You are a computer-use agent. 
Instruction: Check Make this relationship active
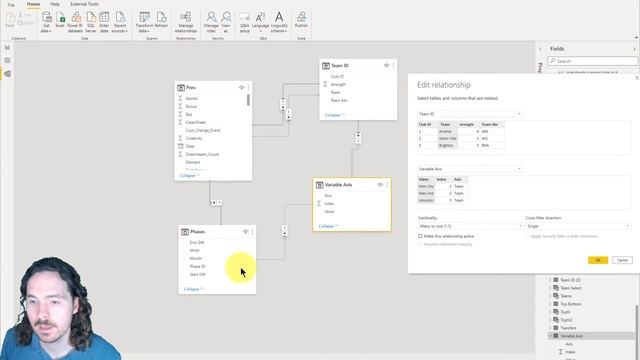pos(420,236)
